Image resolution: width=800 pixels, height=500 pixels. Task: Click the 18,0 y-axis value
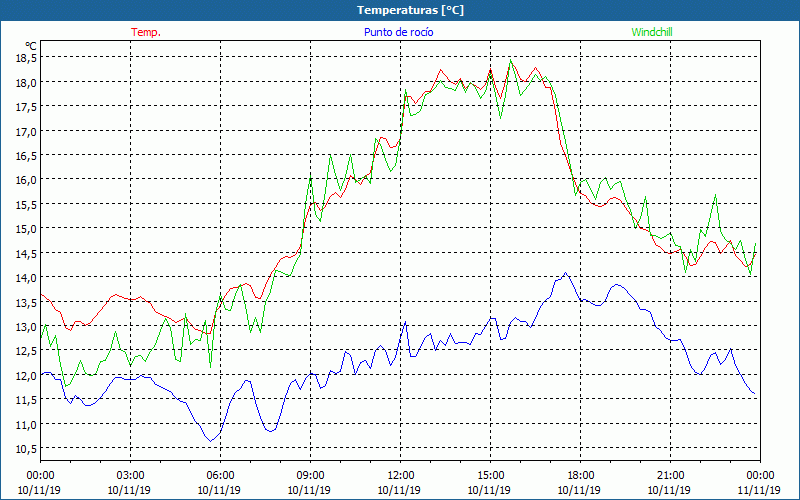tap(26, 83)
